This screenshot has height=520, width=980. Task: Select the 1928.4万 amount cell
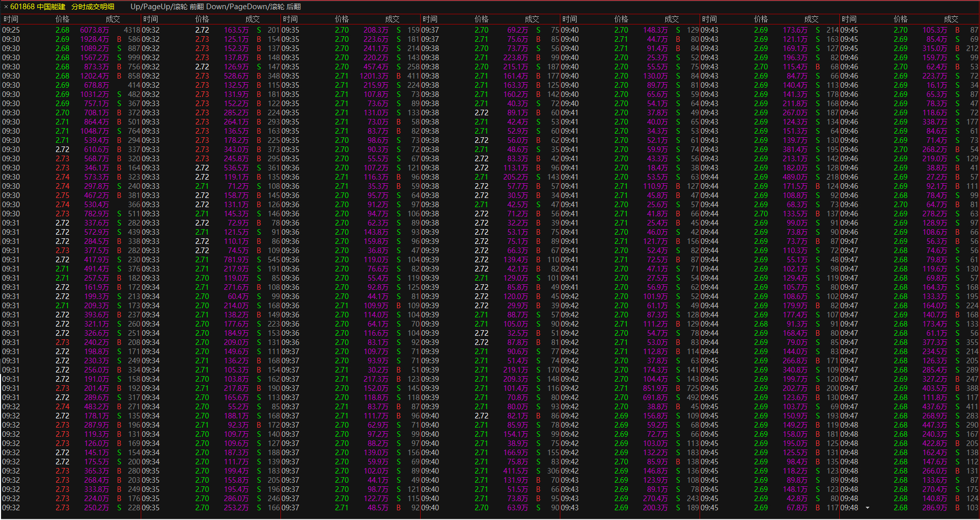coord(94,39)
